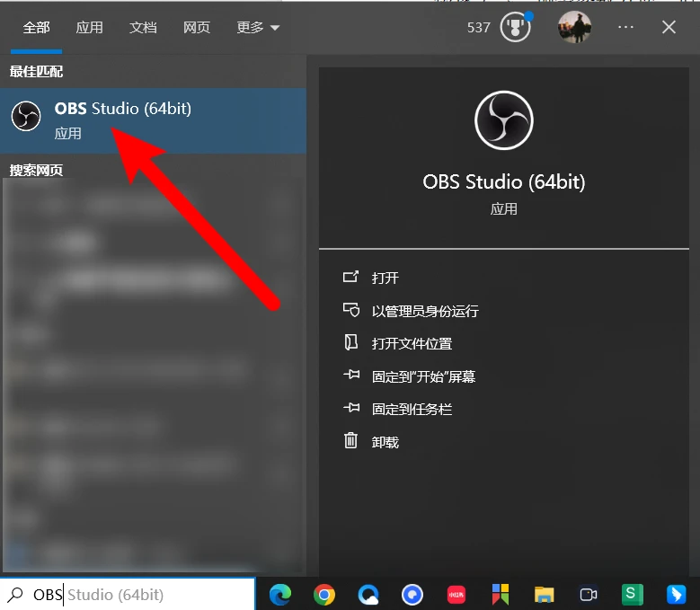Click the pin icon beside 固定到"开始"屏幕
Viewport: 700px width, 610px height.
click(351, 375)
